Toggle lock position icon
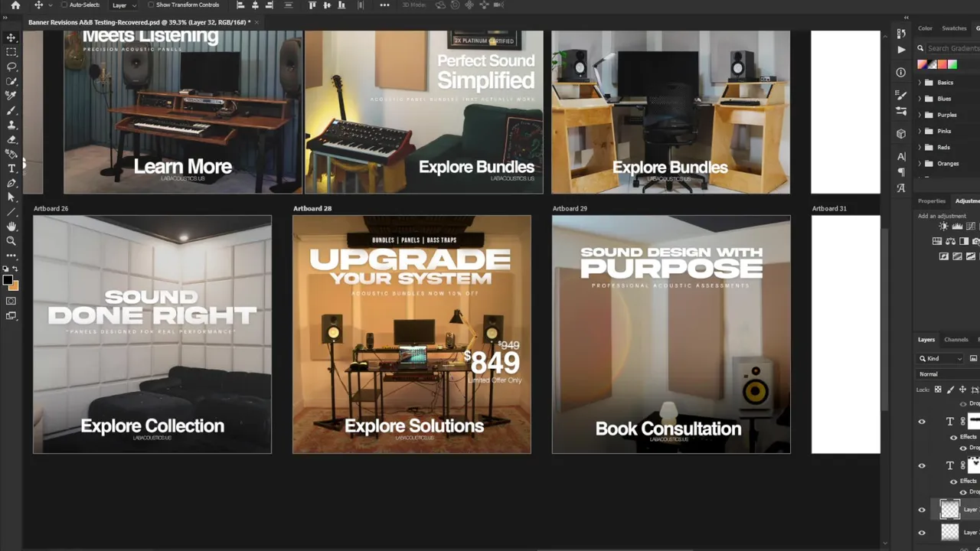 tap(962, 390)
